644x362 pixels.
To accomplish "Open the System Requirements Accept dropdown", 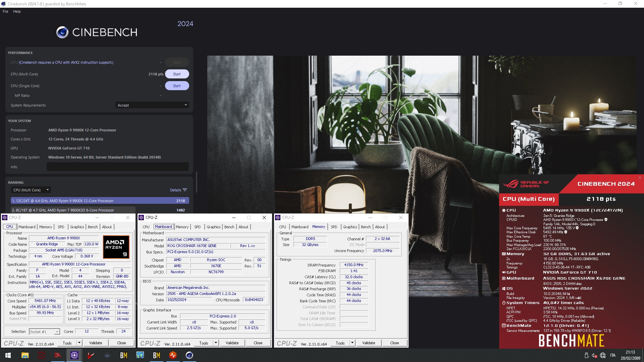I will click(x=152, y=105).
